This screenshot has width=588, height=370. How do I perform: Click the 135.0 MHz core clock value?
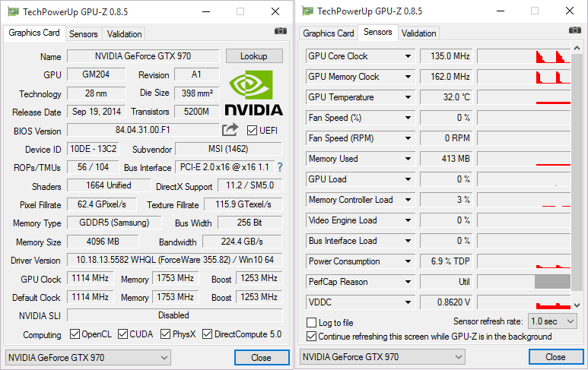447,56
